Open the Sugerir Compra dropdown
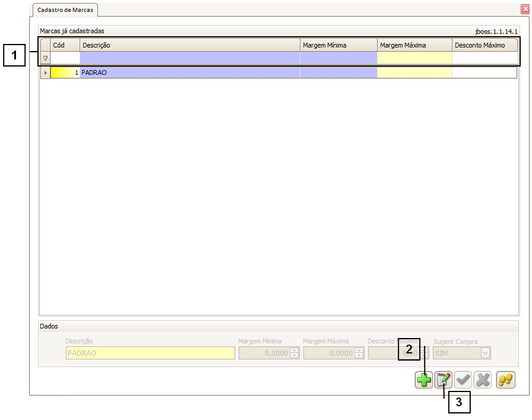The image size is (532, 420). click(x=485, y=353)
